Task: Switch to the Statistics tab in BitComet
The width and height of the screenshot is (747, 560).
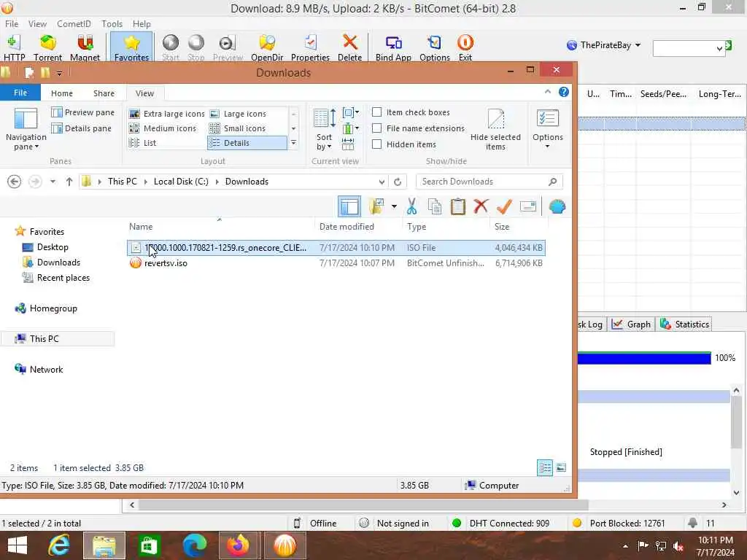Action: click(684, 324)
